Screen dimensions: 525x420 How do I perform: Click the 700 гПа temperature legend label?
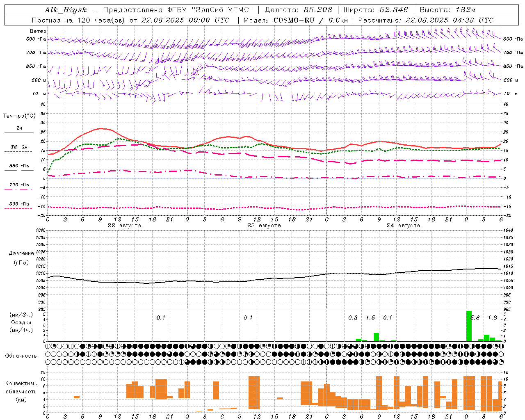[19, 185]
